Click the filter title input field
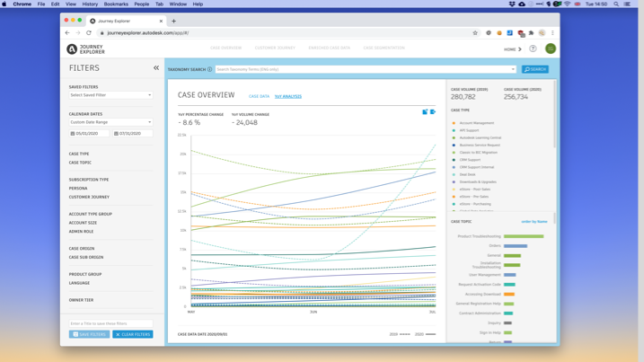This screenshot has width=644, height=362. tap(110, 323)
